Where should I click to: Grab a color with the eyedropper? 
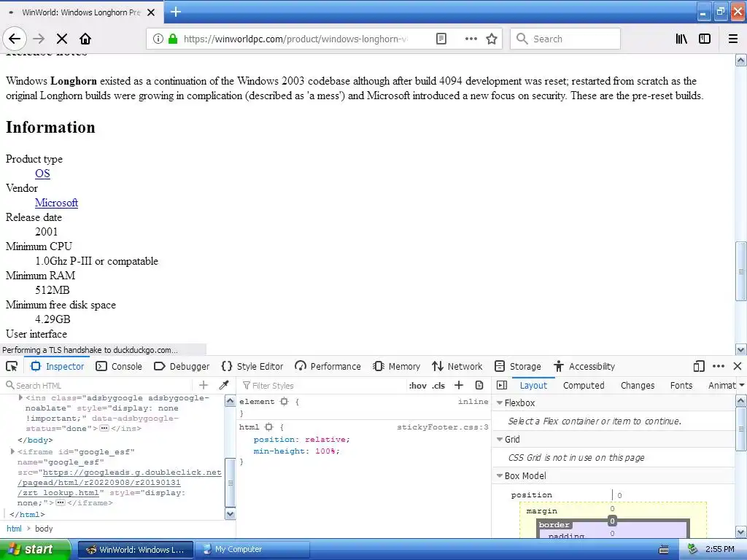(224, 385)
